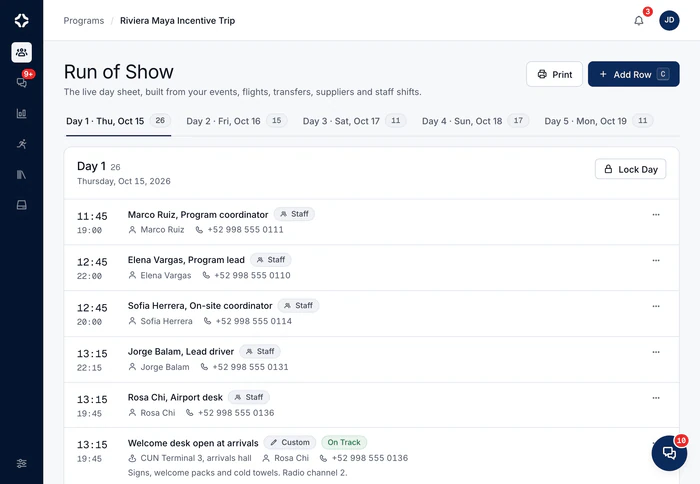Open more options for Sofia Herrera row
This screenshot has width=700, height=484.
tap(656, 306)
